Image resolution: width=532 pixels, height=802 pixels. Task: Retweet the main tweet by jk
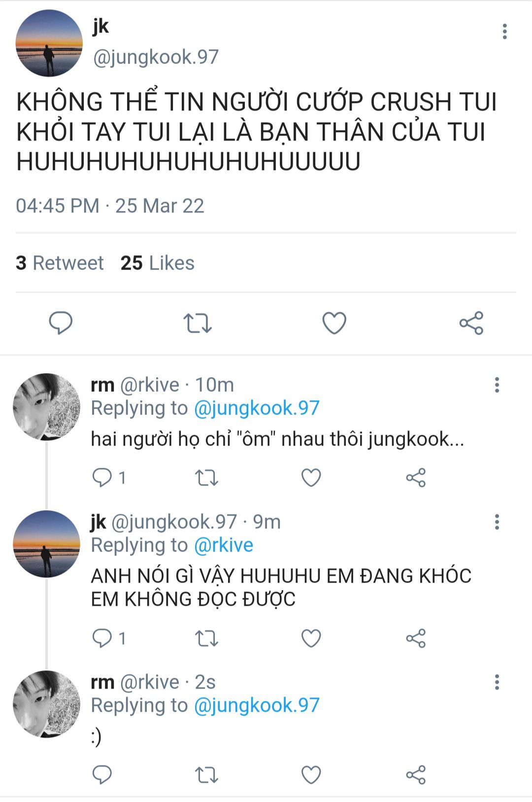point(197,323)
